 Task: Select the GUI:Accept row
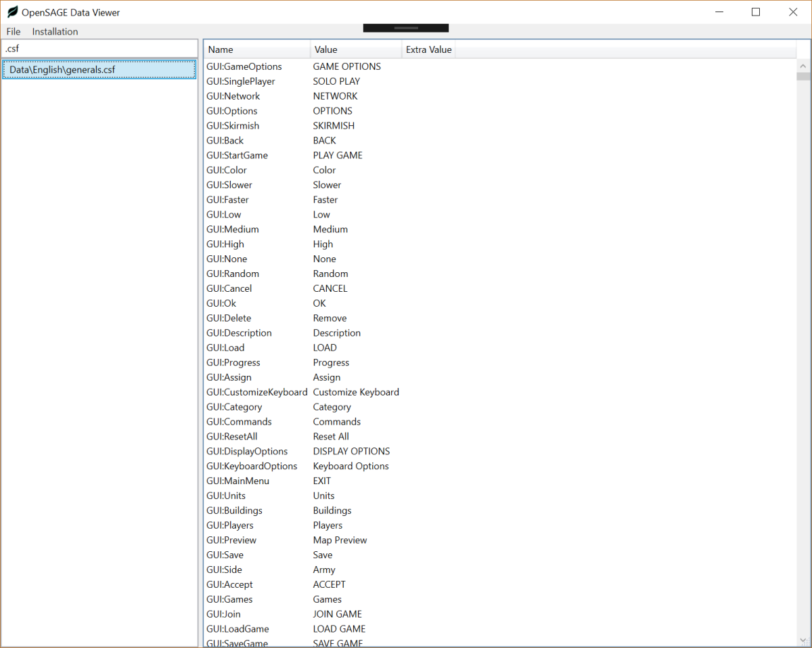pyautogui.click(x=501, y=585)
